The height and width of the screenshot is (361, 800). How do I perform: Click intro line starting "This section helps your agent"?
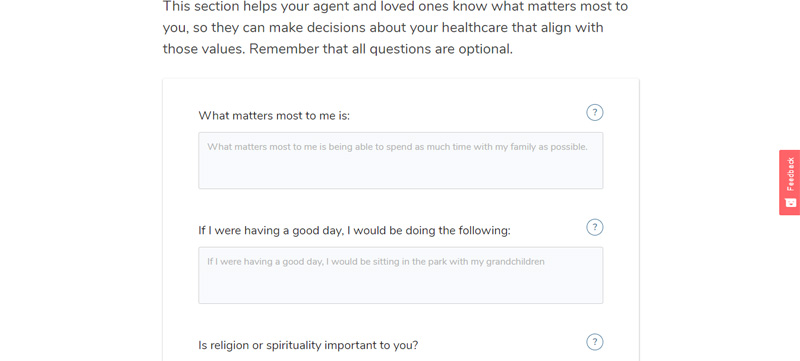pos(395,7)
